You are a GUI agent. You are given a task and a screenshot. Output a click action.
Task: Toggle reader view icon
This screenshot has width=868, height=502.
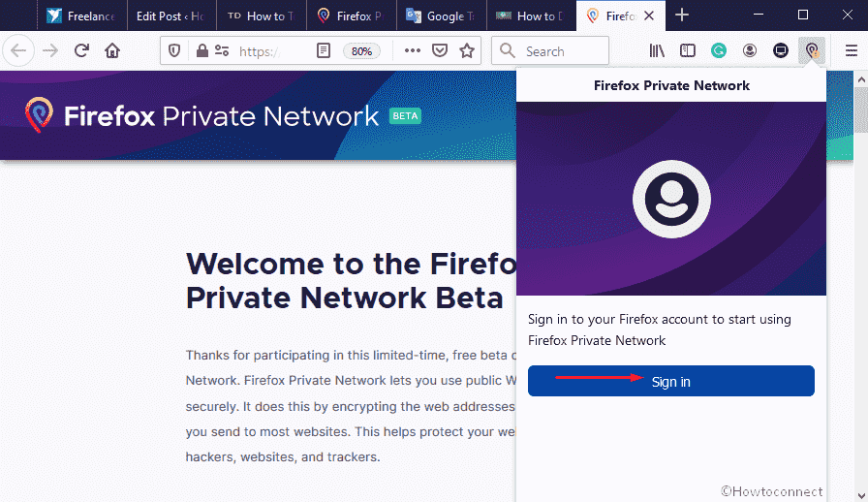coord(324,51)
